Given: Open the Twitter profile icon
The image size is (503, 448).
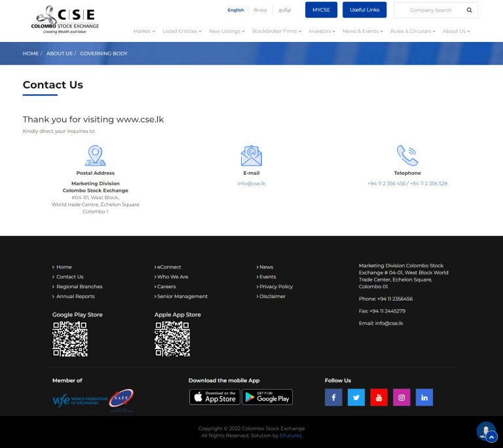Looking at the screenshot, I should 356,398.
